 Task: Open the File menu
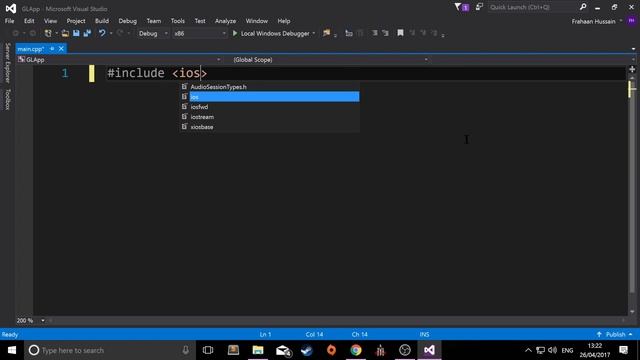click(x=9, y=21)
